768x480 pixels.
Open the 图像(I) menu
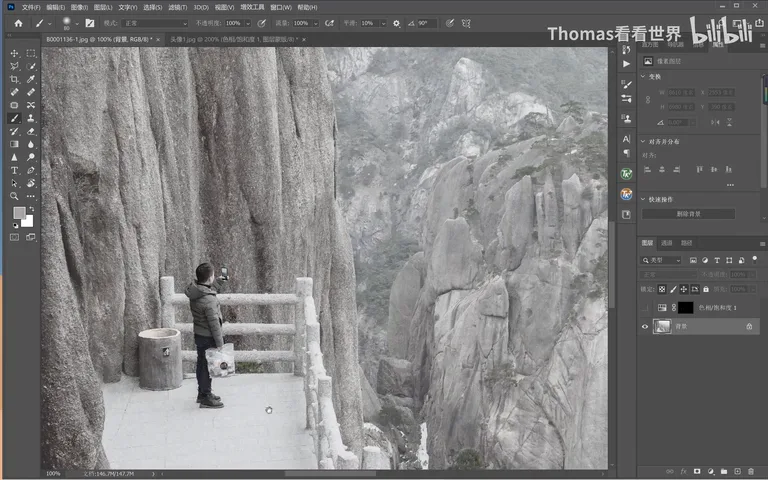pyautogui.click(x=79, y=7)
